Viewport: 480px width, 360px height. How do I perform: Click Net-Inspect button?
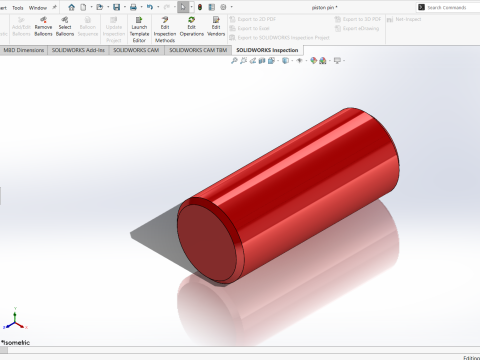pos(404,19)
